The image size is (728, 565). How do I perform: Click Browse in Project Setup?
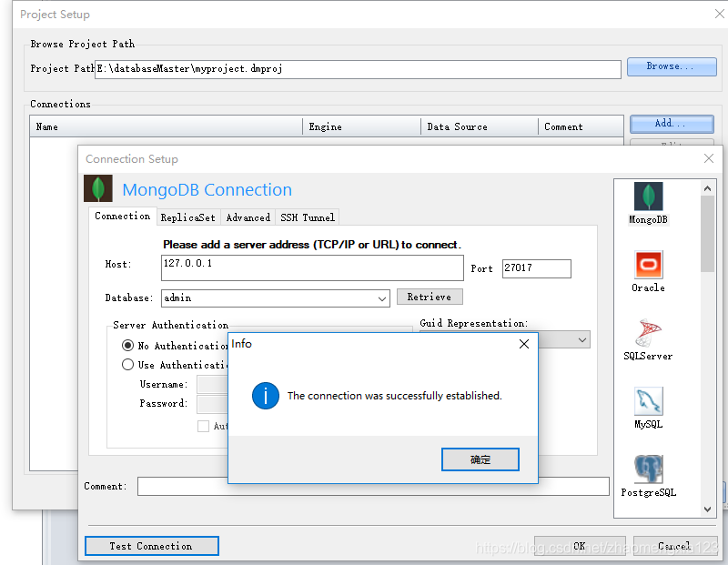(x=672, y=66)
